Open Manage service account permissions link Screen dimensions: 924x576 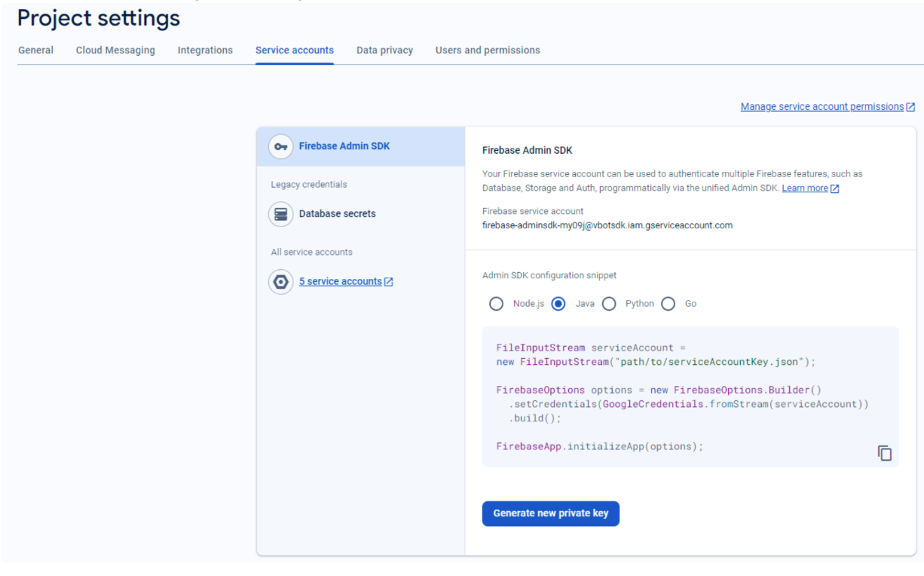pos(822,107)
